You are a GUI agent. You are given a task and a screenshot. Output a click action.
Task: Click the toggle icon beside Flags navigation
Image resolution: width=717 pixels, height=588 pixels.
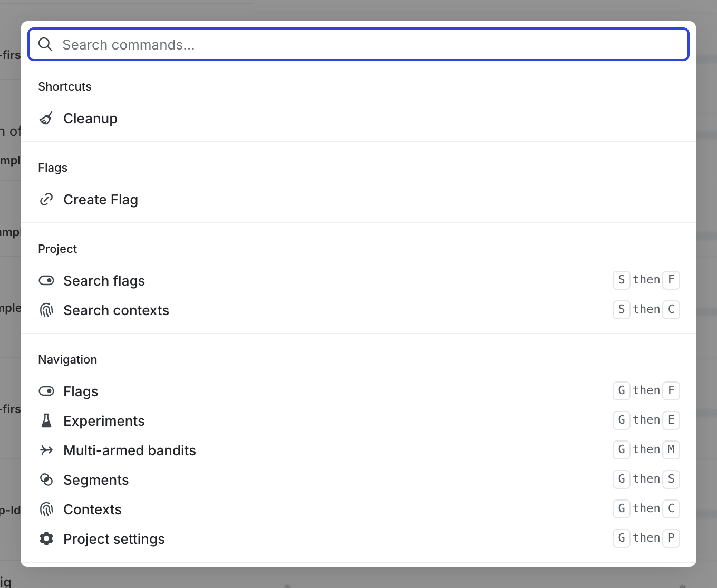(x=46, y=391)
